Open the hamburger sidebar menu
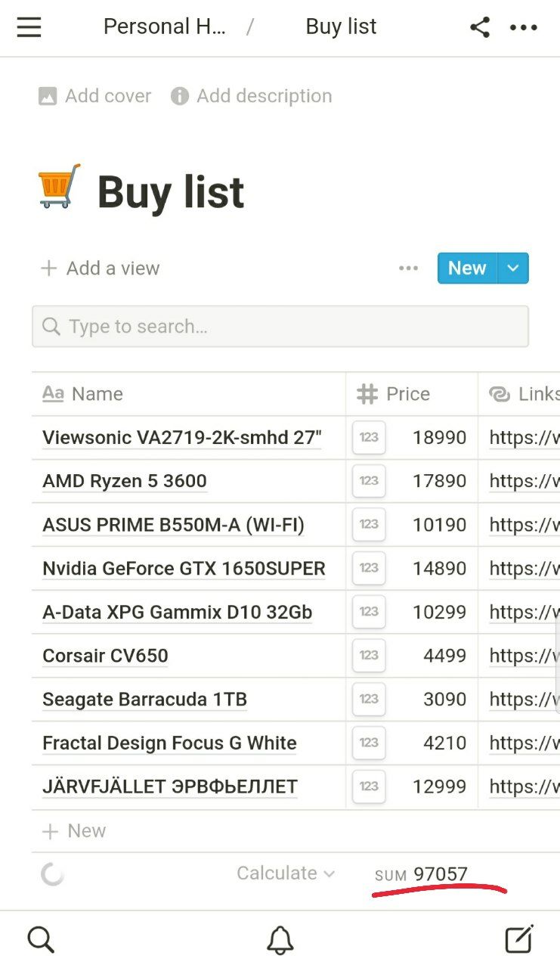 click(29, 27)
